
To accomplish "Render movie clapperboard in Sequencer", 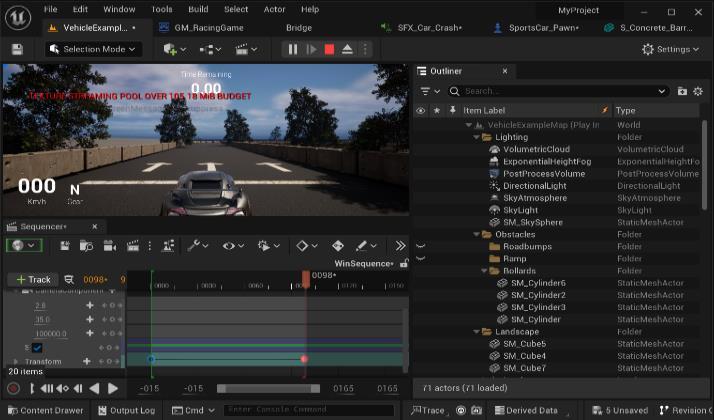I will pyautogui.click(x=133, y=246).
